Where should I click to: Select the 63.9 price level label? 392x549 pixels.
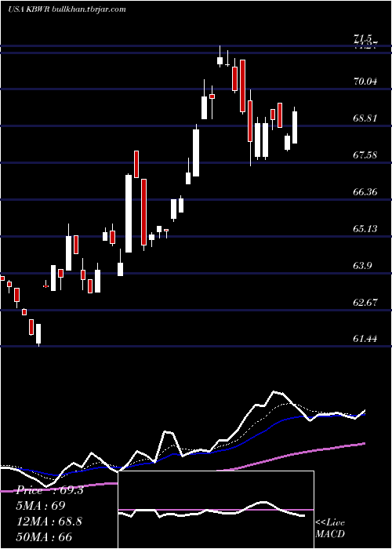pyautogui.click(x=362, y=265)
